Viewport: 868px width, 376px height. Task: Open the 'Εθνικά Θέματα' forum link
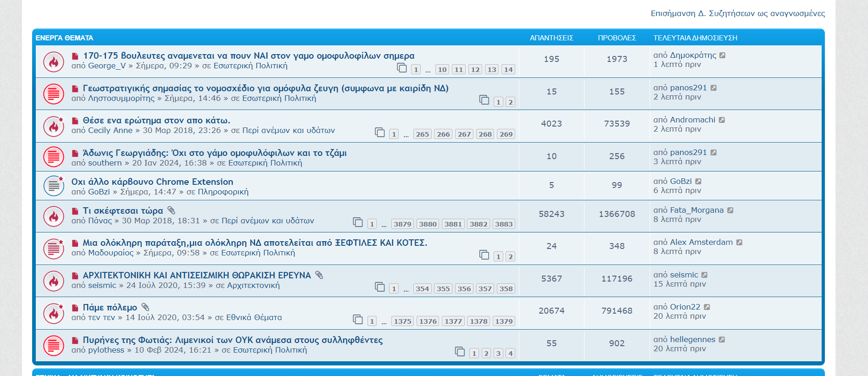pyautogui.click(x=254, y=318)
